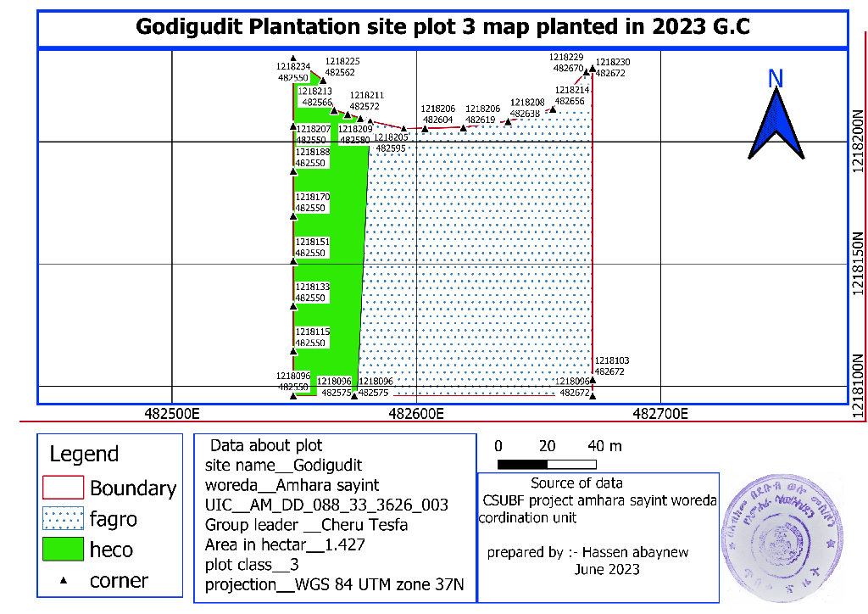
Task: Select the corner marker labeled 1218230 482672
Action: [x=593, y=65]
